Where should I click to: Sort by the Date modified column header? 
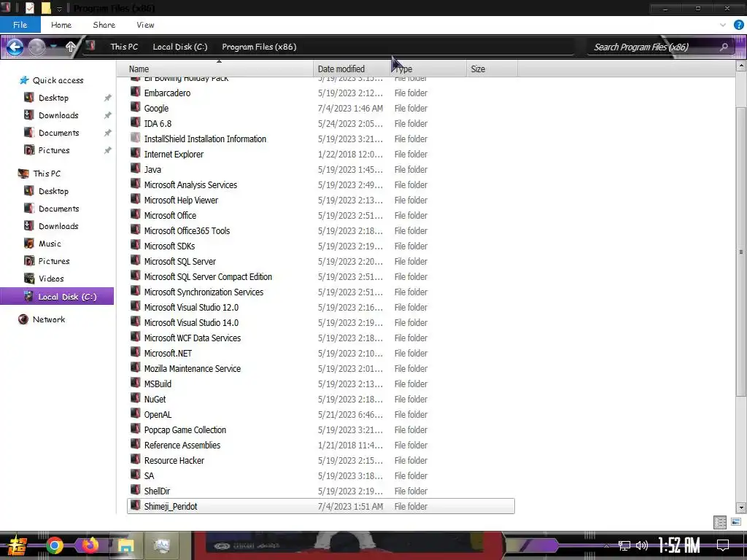[x=351, y=69]
